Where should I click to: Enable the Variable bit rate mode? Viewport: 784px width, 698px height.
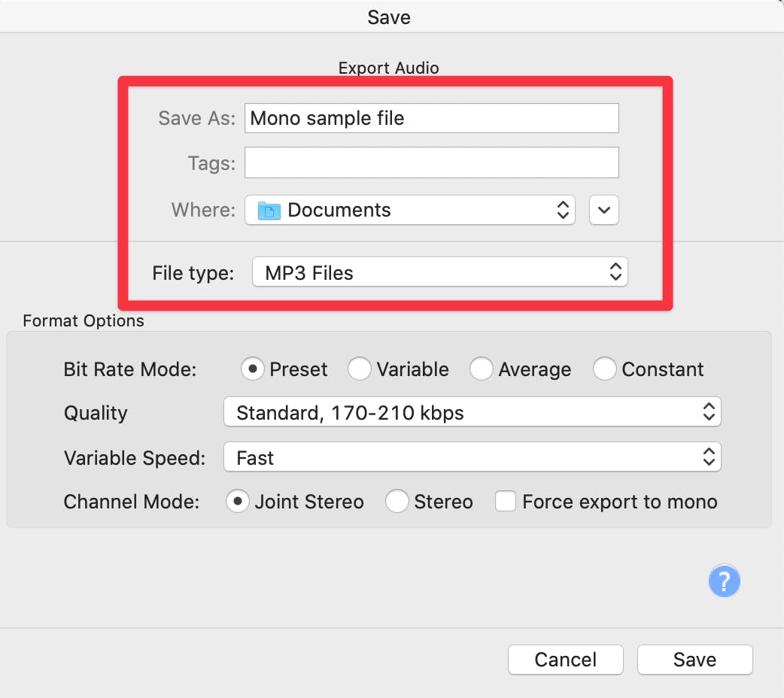[360, 369]
